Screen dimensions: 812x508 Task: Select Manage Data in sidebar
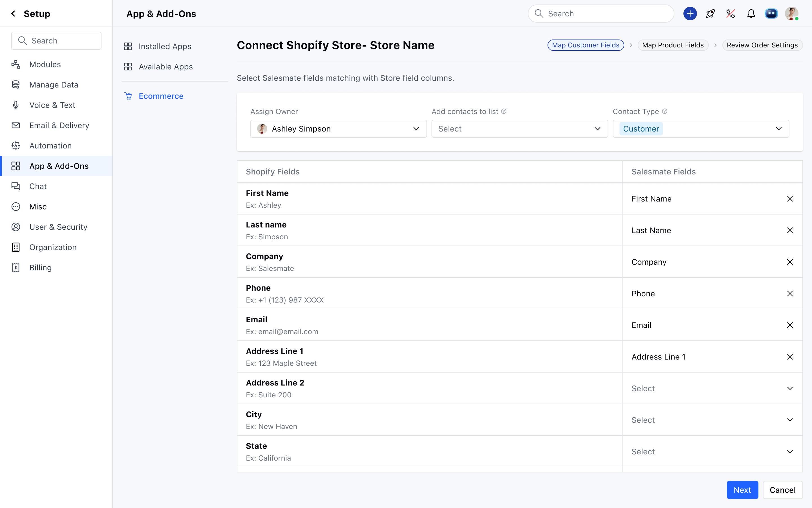click(x=56, y=85)
